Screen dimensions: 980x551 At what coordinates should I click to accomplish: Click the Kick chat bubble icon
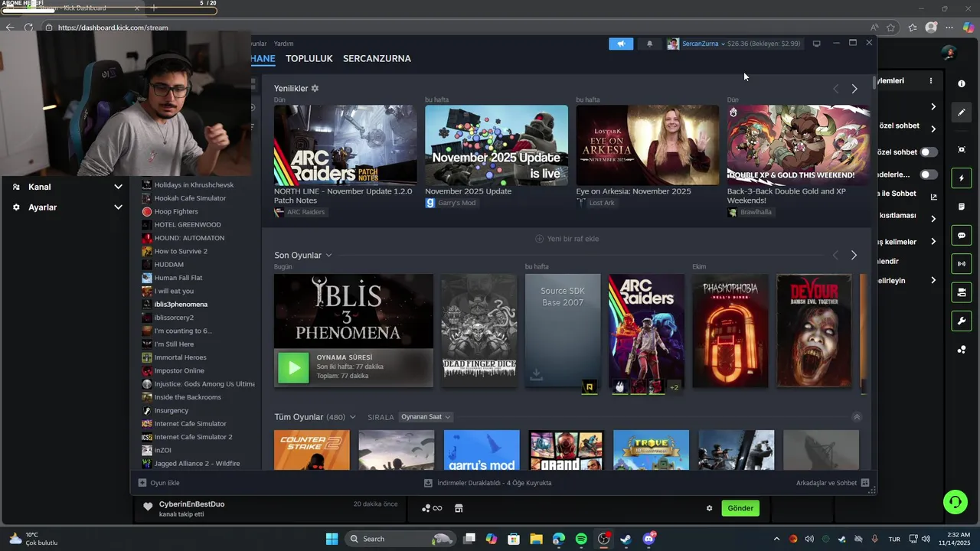tap(962, 236)
